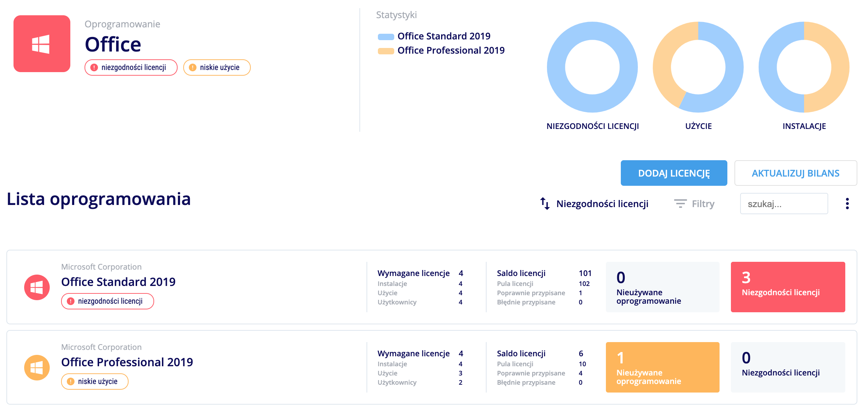868x411 pixels.
Task: Click Microsoft Corporation above Office Standard 2019
Action: 101,267
